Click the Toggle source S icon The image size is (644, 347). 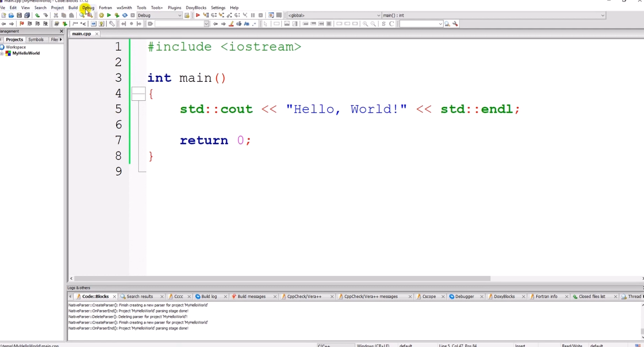pyautogui.click(x=384, y=24)
